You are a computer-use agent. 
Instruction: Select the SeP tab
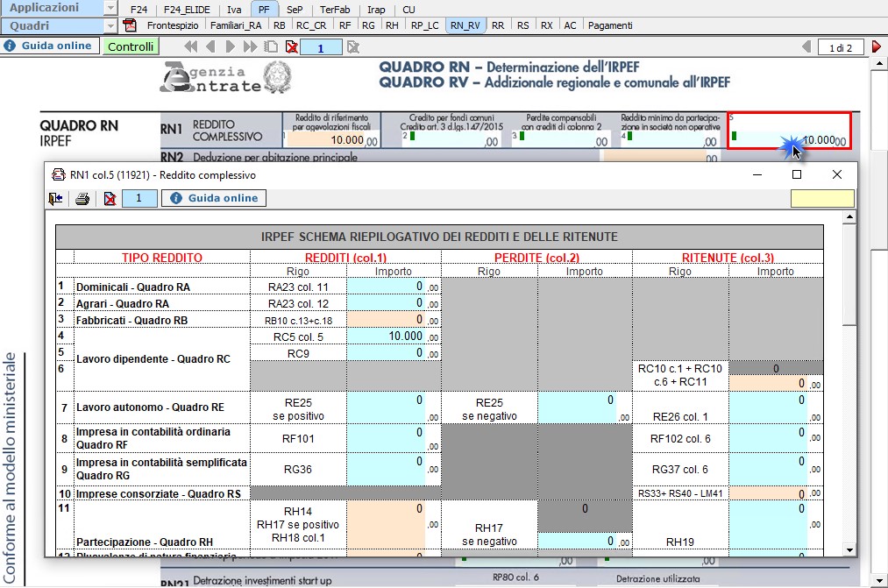295,10
